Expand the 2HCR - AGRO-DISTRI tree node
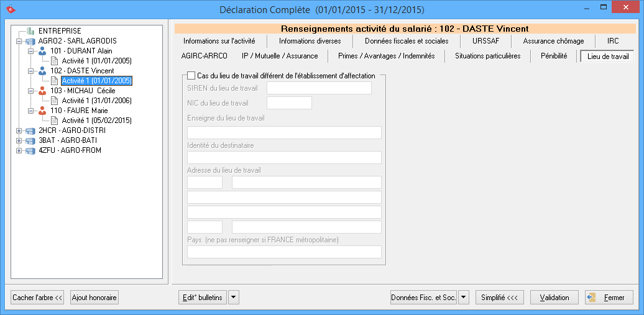Viewport: 644px width, 315px height. point(19,131)
